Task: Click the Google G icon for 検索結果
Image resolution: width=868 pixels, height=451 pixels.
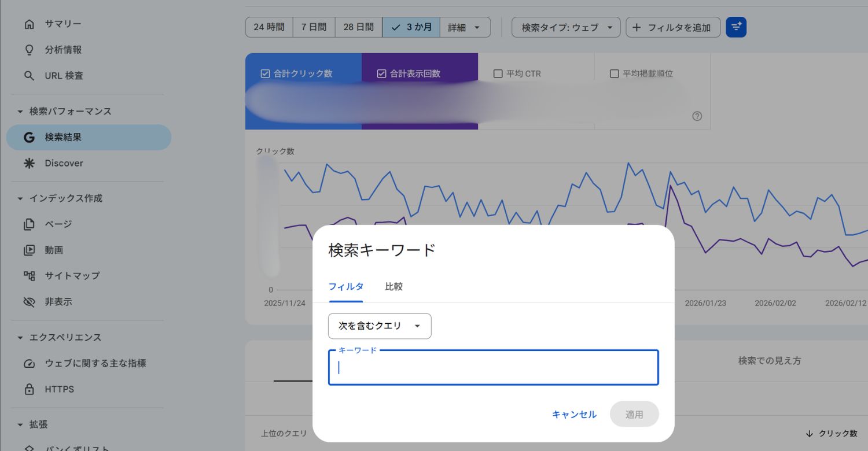Action: [30, 138]
